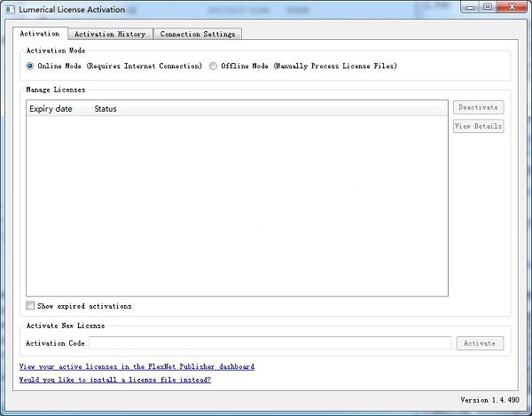
Task: Open FlexNet Publisher dashboard link
Action: pyautogui.click(x=137, y=366)
